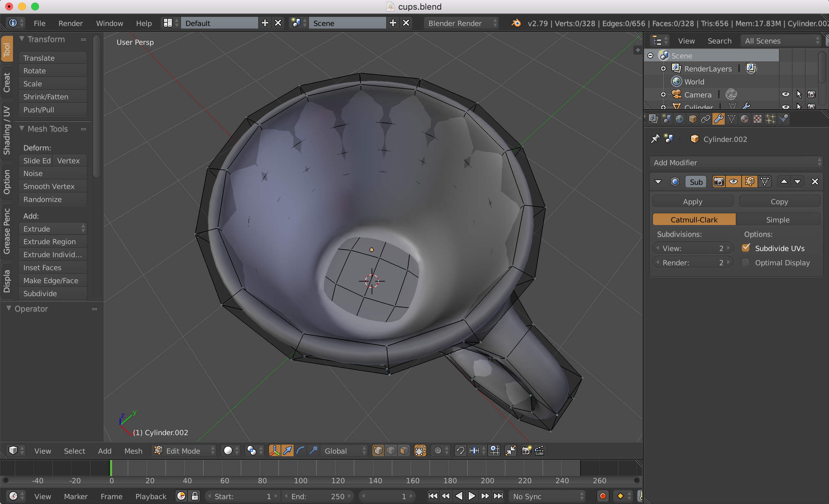The height and width of the screenshot is (504, 829).
Task: Collapse the Mesh Tools panel
Action: click(x=22, y=129)
